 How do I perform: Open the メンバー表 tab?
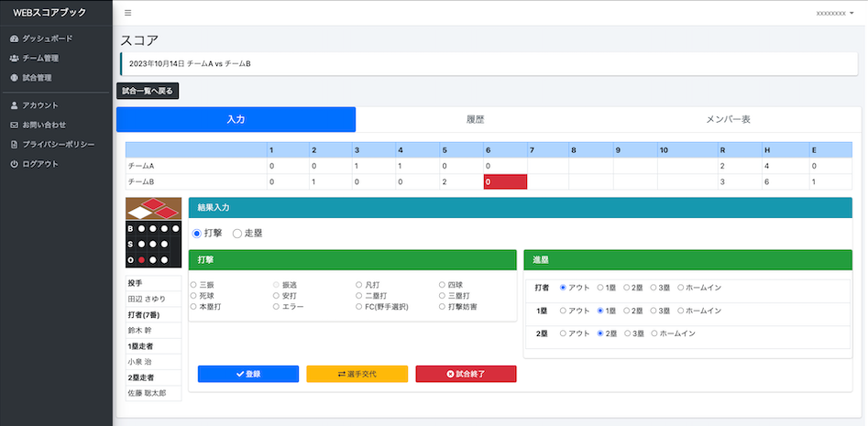[728, 120]
